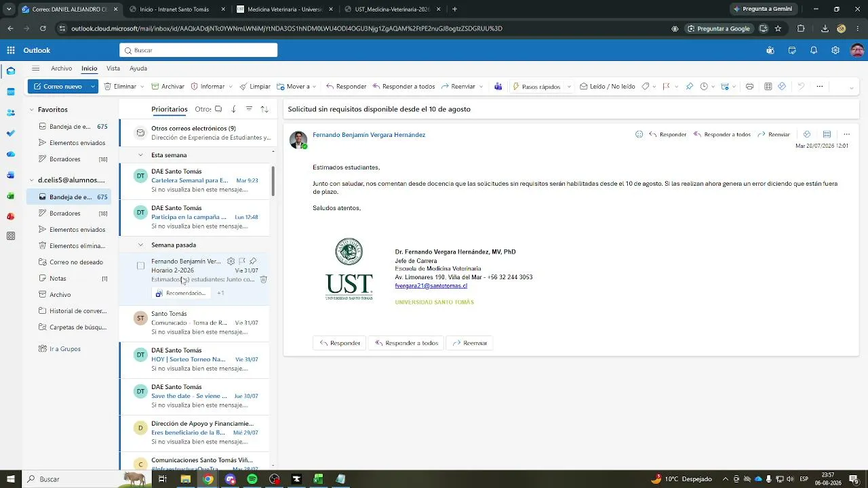Open the Pasos rápidos dropdown arrow
Viewport: 868px width, 488px height.
[568, 87]
